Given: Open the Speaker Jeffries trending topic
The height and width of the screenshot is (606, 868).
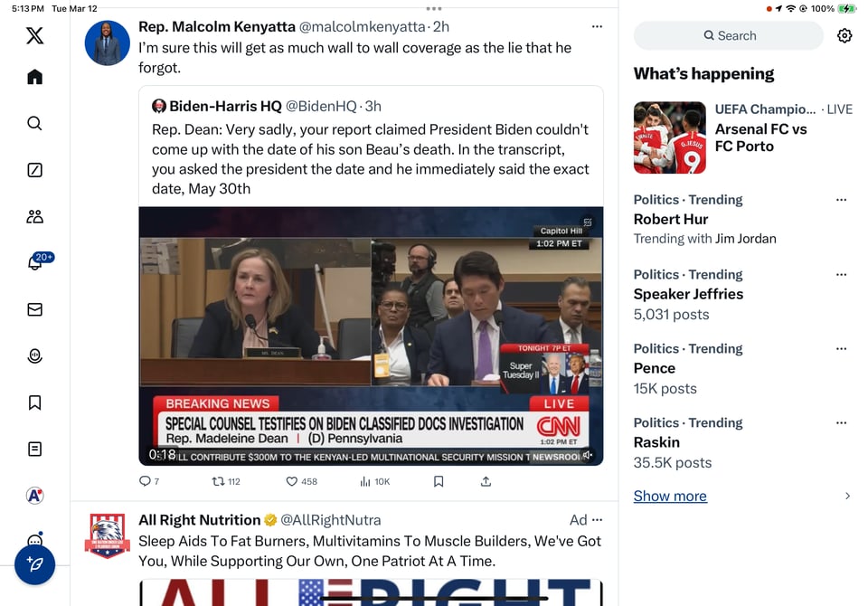Looking at the screenshot, I should point(688,294).
